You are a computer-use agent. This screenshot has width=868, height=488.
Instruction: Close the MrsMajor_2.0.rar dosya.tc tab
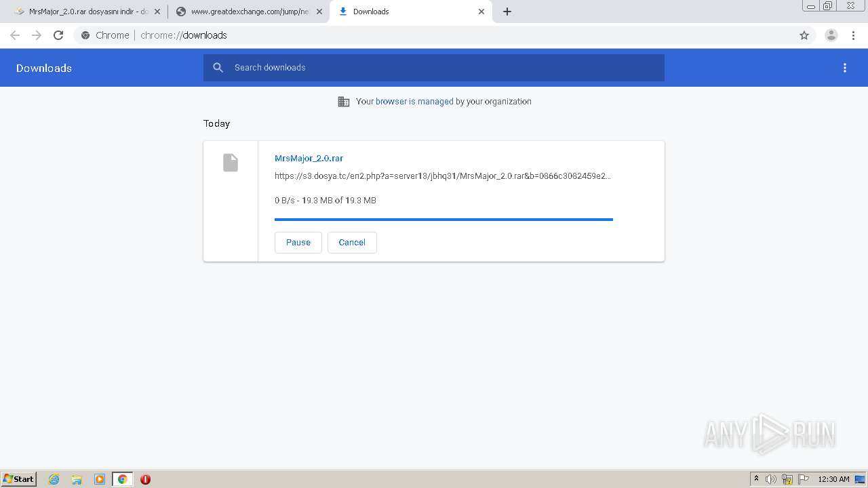(157, 12)
